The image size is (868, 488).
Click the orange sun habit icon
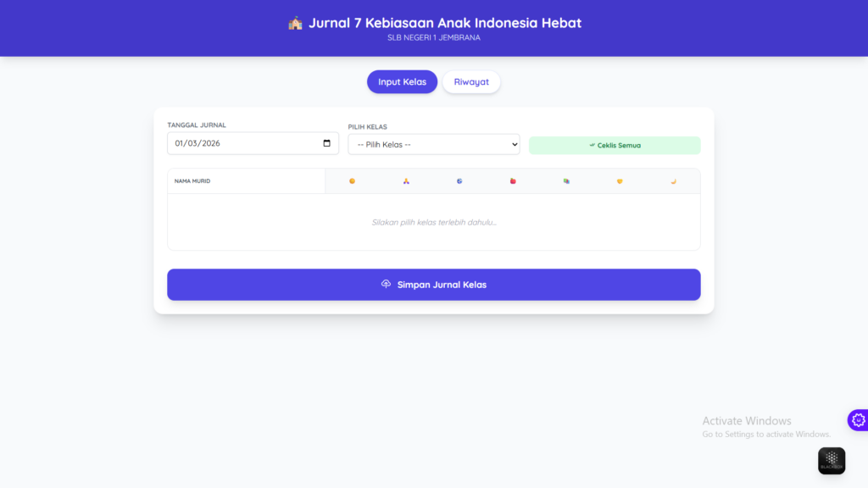pyautogui.click(x=352, y=181)
